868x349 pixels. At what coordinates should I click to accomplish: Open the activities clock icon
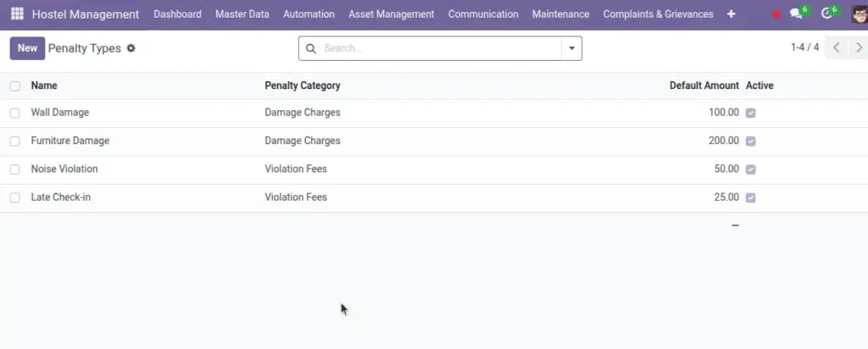[x=826, y=14]
